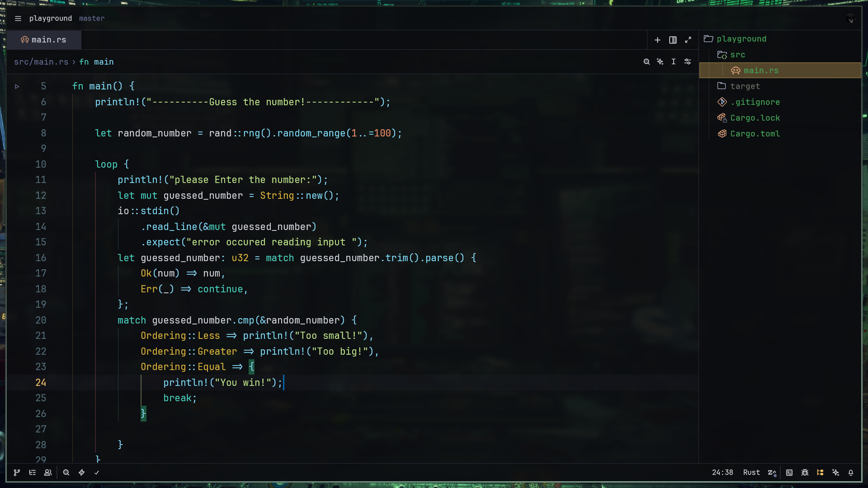Toggle the terminal panel
Screen dimensions: 868x488
[x=789, y=473]
